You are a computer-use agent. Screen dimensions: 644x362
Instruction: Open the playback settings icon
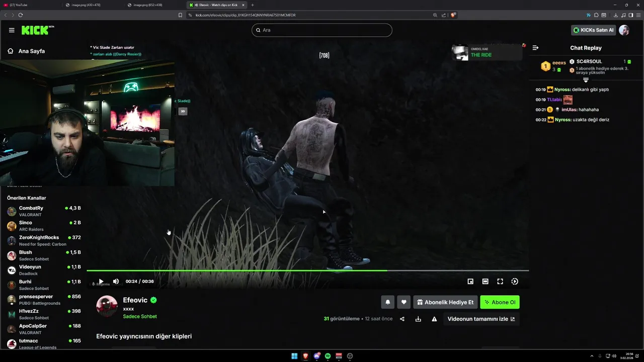pyautogui.click(x=515, y=282)
